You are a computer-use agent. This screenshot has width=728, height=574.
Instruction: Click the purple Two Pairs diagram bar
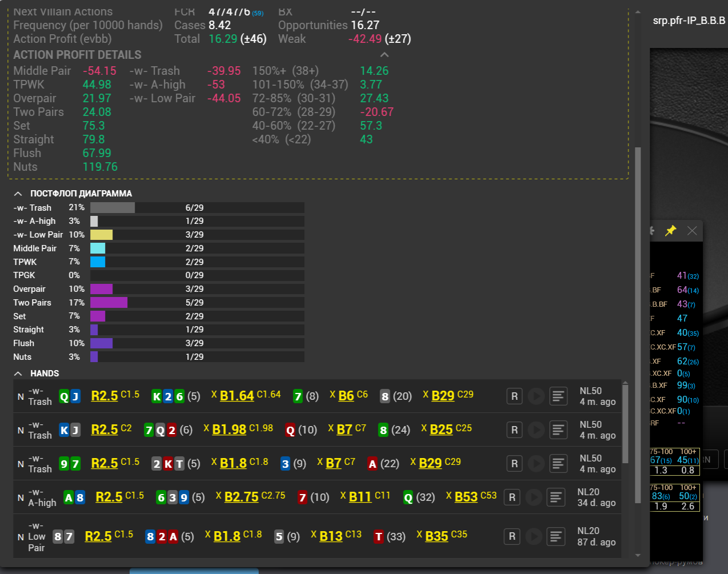click(108, 303)
